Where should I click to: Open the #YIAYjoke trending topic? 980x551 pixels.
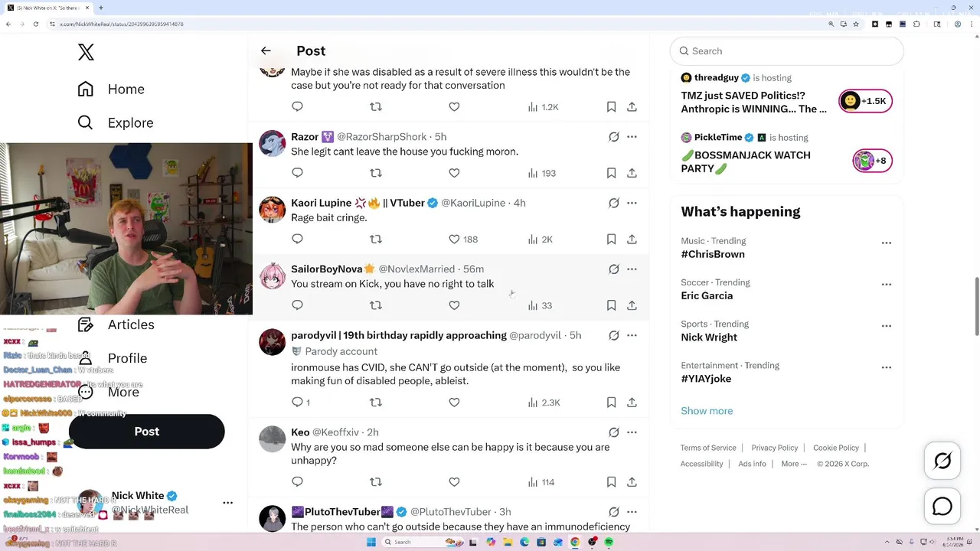coord(706,378)
